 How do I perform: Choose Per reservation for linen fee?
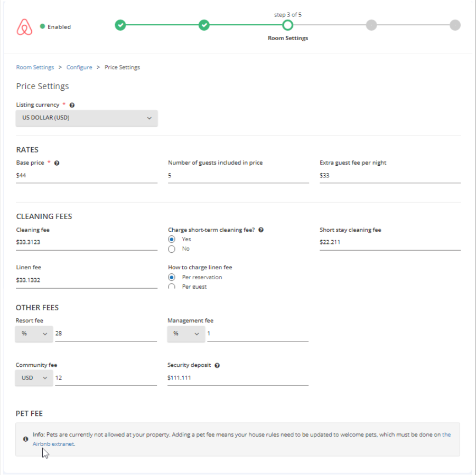[172, 278]
